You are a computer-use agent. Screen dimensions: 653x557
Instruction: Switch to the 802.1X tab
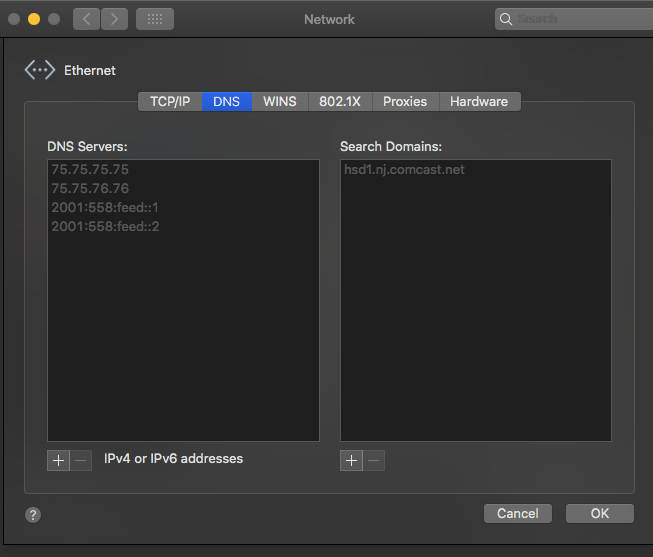tap(340, 102)
